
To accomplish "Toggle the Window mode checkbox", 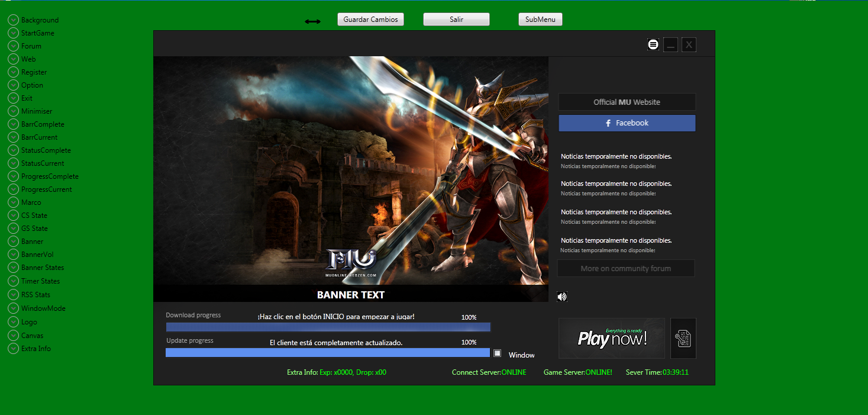I will 498,353.
